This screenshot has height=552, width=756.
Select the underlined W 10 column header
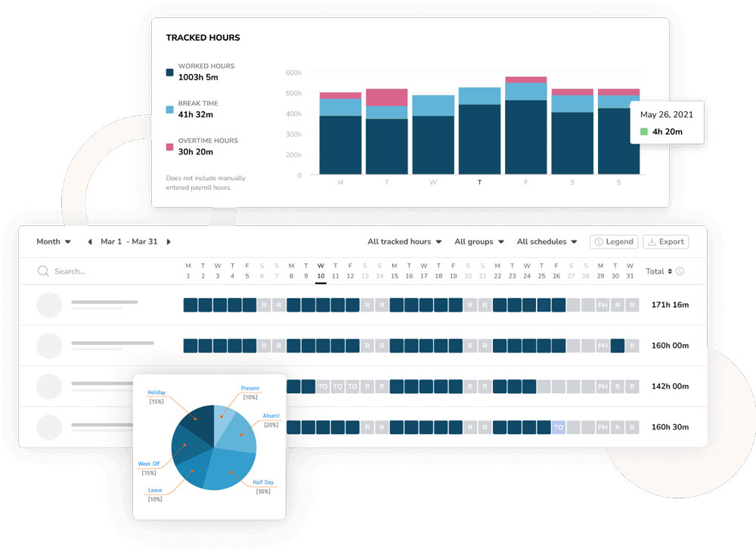[x=321, y=271]
